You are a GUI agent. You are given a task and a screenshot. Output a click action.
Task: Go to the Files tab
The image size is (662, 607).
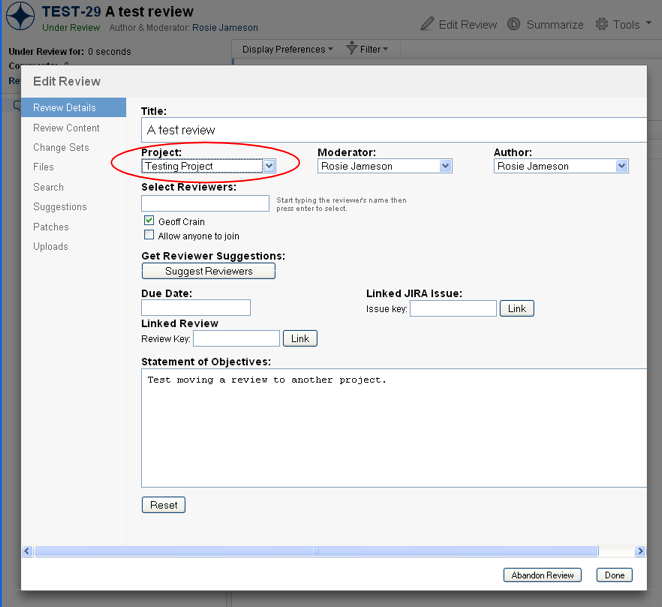click(x=43, y=167)
